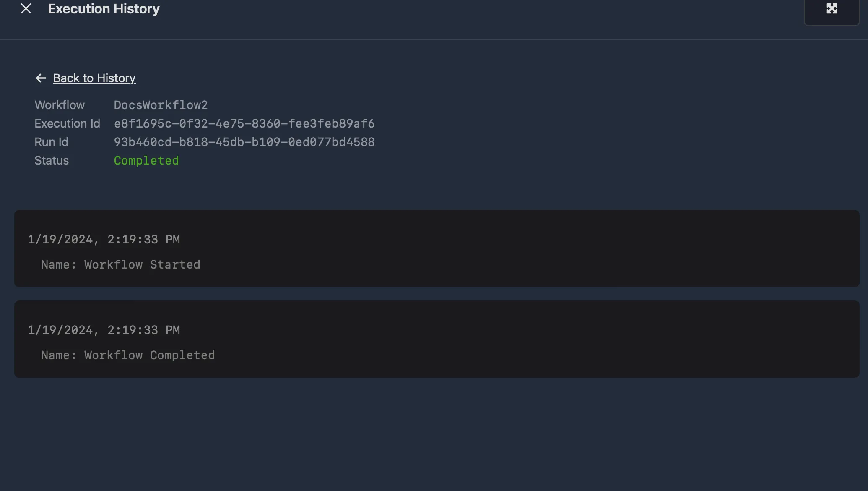The height and width of the screenshot is (491, 868).
Task: Click the Run Id value 93b460cd
Action: 244,142
